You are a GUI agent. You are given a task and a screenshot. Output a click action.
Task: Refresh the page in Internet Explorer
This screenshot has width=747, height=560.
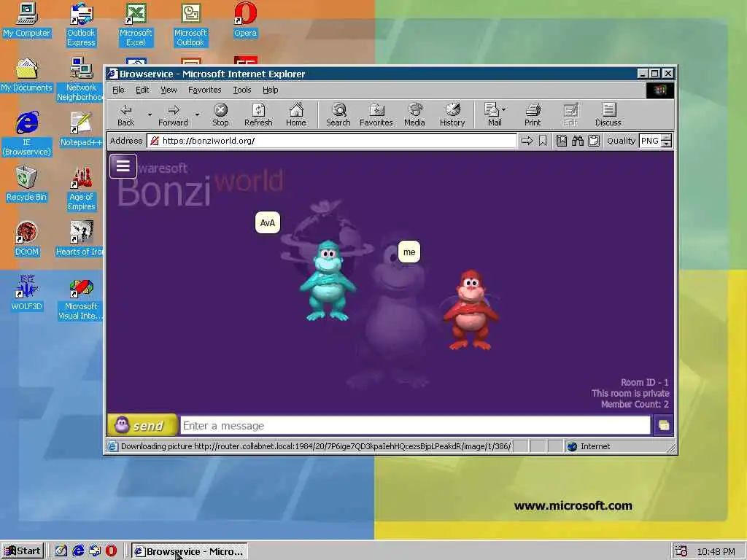coord(258,115)
